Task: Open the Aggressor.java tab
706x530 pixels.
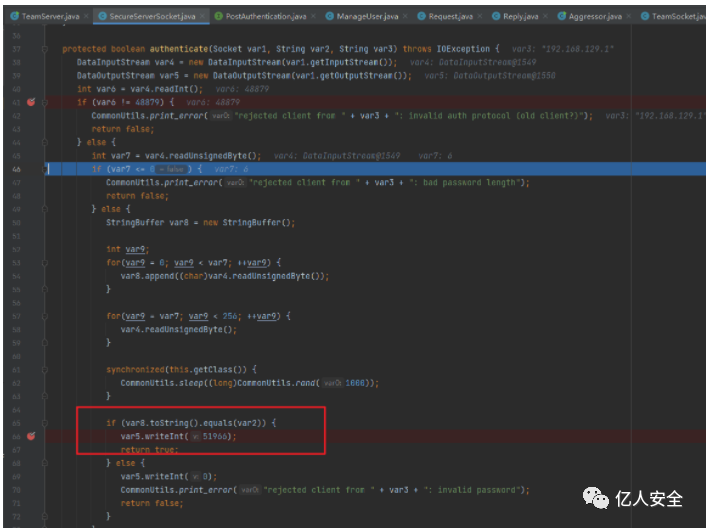Action: click(595, 16)
